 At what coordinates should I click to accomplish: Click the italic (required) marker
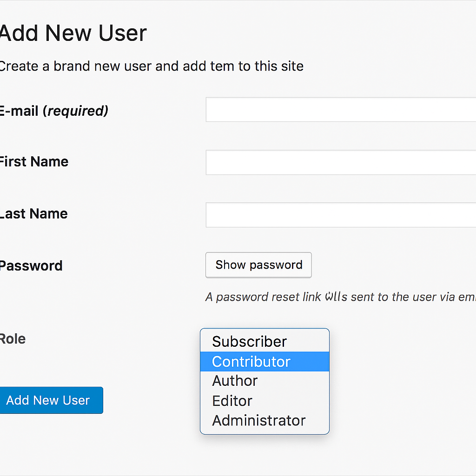pyautogui.click(x=75, y=111)
